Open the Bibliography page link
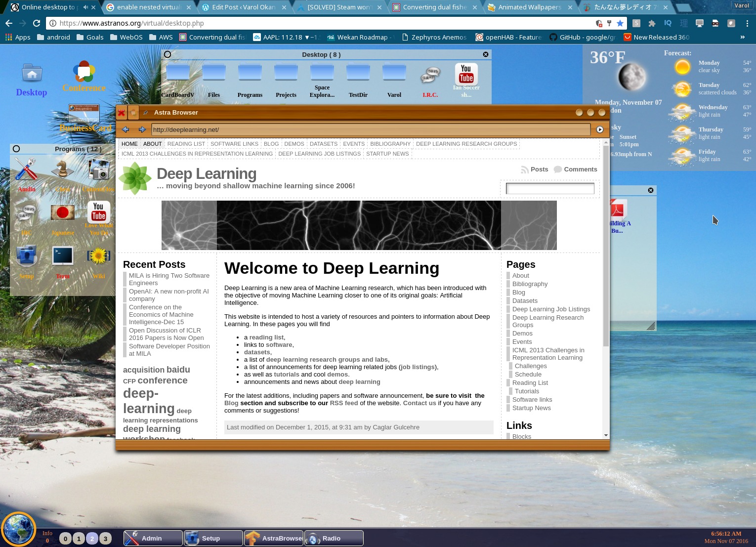 coord(530,284)
